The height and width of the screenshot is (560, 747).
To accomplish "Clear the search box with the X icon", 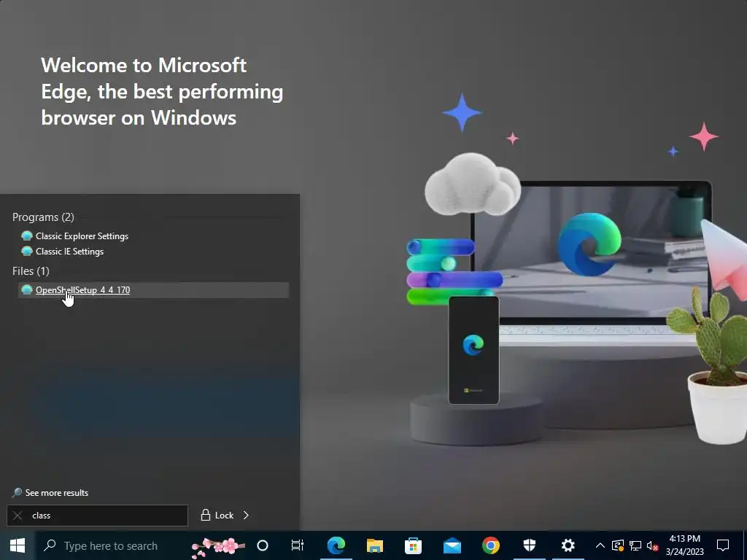I will click(18, 516).
